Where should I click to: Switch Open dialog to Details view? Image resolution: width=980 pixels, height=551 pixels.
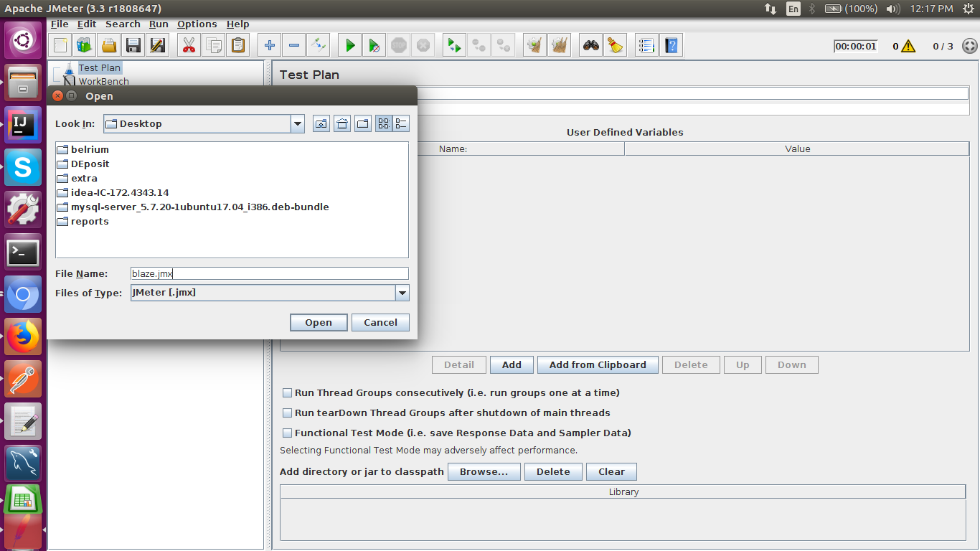click(401, 123)
